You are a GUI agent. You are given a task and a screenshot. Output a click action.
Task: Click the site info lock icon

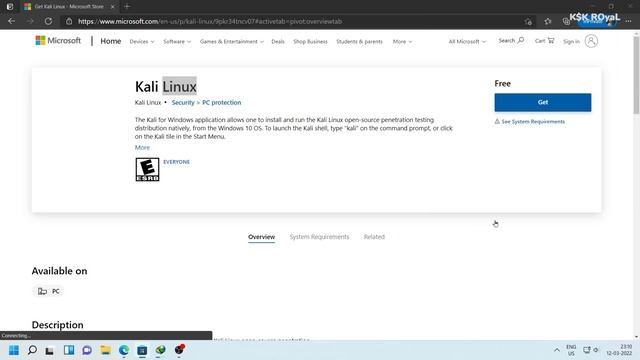pyautogui.click(x=69, y=21)
